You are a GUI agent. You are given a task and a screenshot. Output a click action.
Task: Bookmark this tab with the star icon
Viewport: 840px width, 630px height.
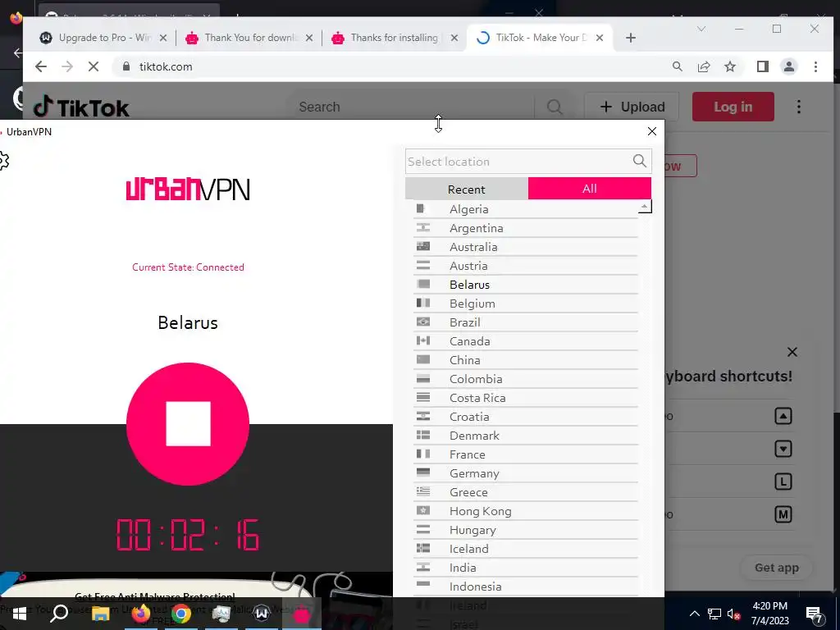(x=729, y=66)
